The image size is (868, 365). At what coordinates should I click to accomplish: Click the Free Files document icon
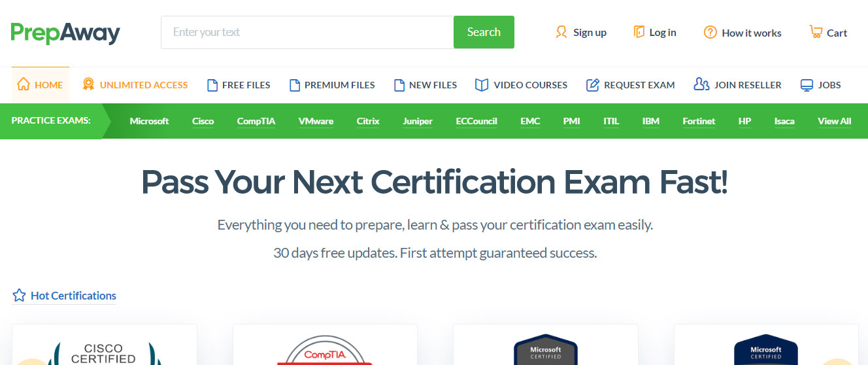pos(212,85)
